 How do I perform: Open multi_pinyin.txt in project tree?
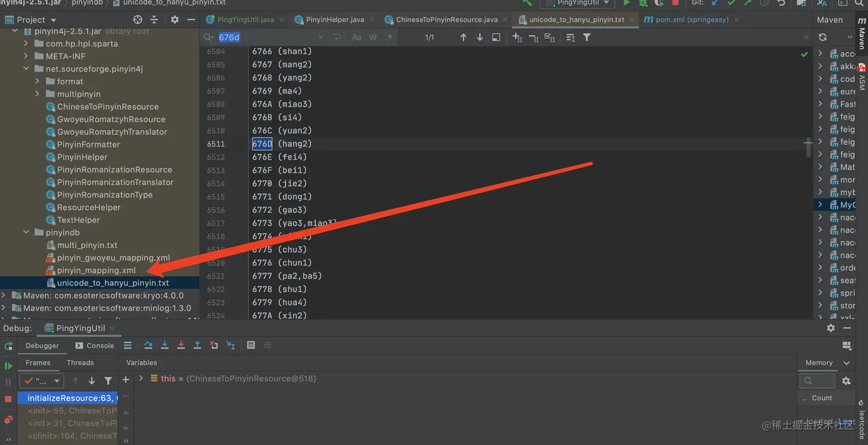coord(87,245)
